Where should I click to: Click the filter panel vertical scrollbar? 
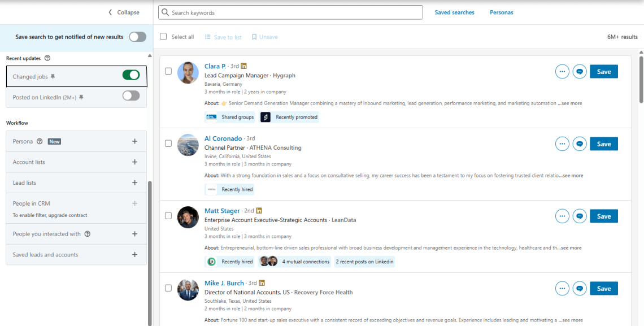pyautogui.click(x=150, y=253)
